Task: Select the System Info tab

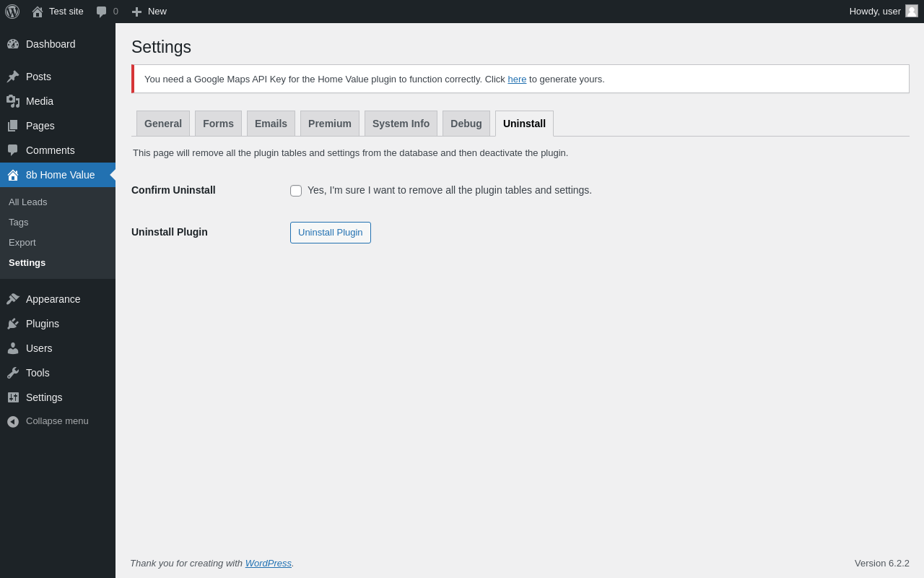Action: click(401, 124)
